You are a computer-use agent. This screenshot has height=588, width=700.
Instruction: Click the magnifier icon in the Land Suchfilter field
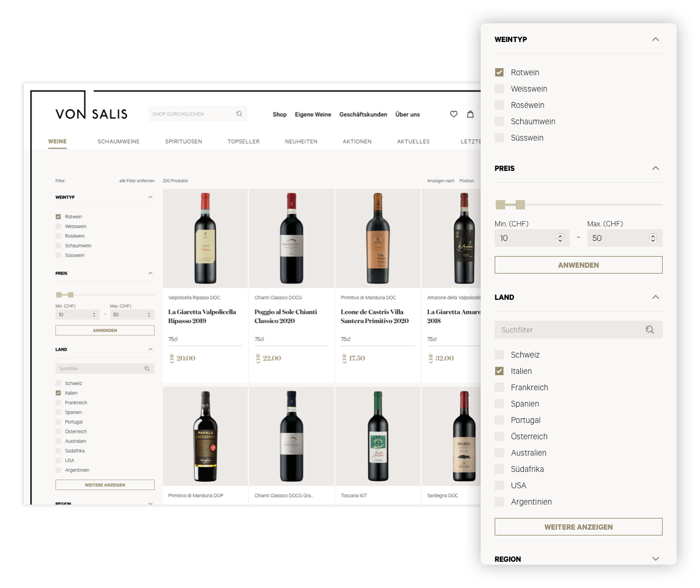650,330
